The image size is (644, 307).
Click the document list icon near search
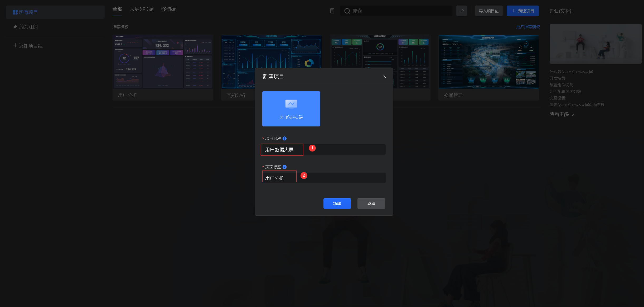pyautogui.click(x=332, y=11)
